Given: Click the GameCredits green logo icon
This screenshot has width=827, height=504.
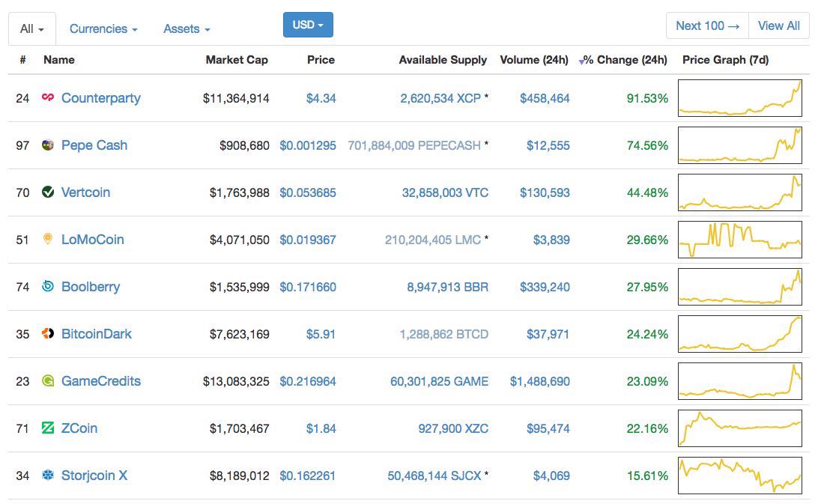Looking at the screenshot, I should [48, 380].
